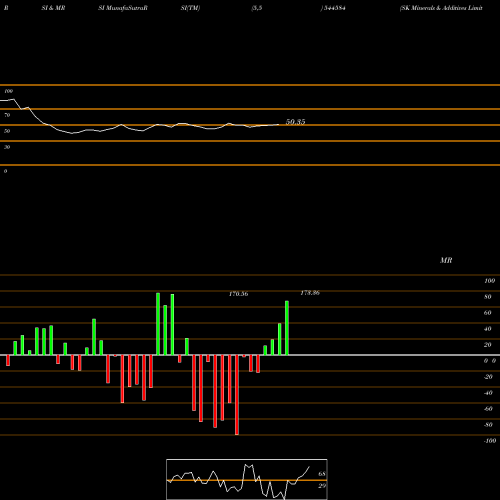
Task: Click the '80' MR scale label
Action: tap(488, 297)
